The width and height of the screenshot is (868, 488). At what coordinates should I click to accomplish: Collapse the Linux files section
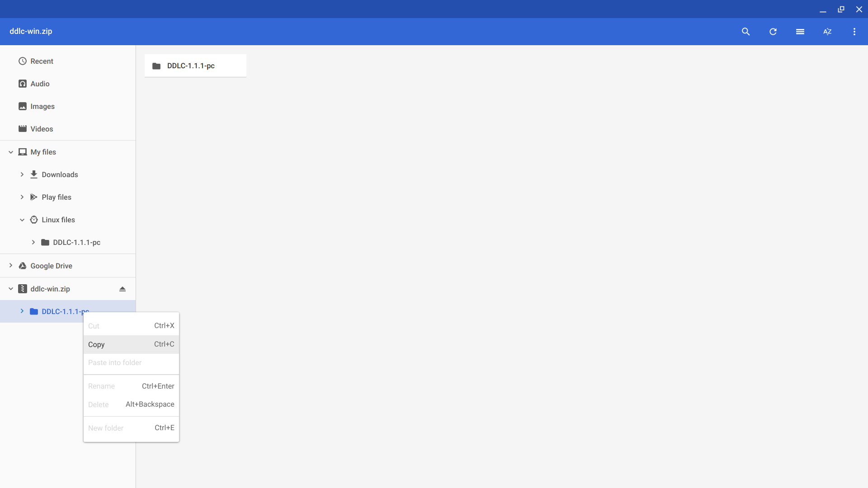tap(21, 219)
